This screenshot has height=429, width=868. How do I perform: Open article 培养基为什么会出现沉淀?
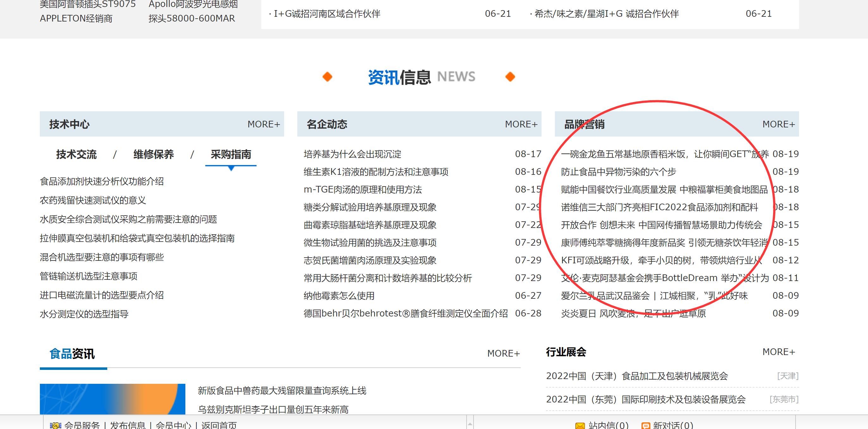352,154
